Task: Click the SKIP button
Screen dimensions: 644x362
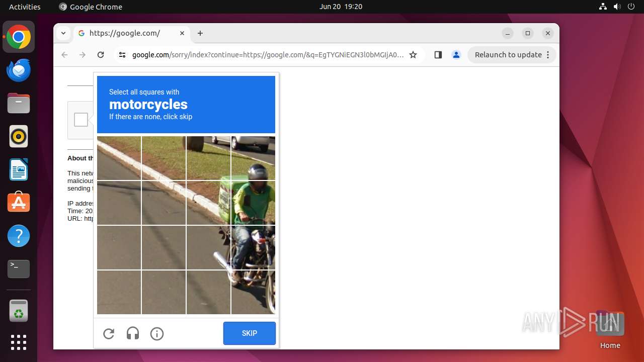Action: 250,333
